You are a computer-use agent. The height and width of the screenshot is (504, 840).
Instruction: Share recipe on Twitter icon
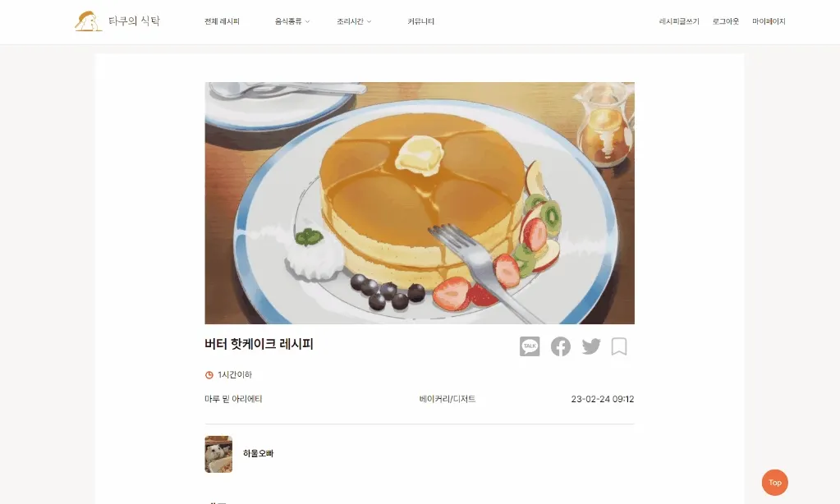(591, 346)
